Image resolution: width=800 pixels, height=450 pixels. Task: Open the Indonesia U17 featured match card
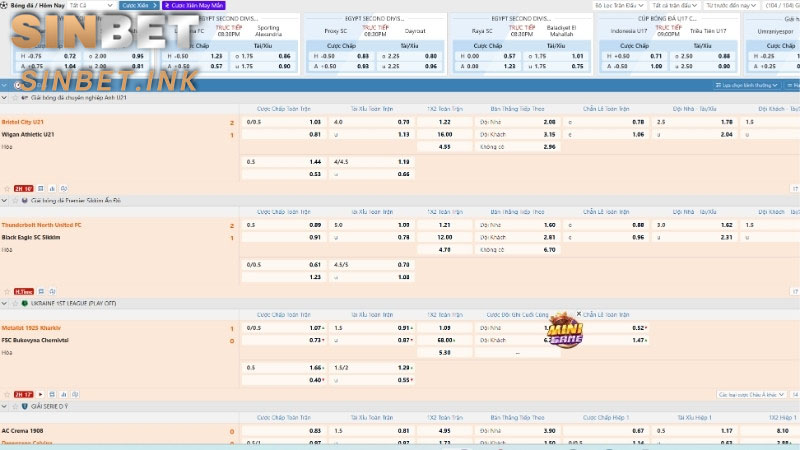coord(668,44)
